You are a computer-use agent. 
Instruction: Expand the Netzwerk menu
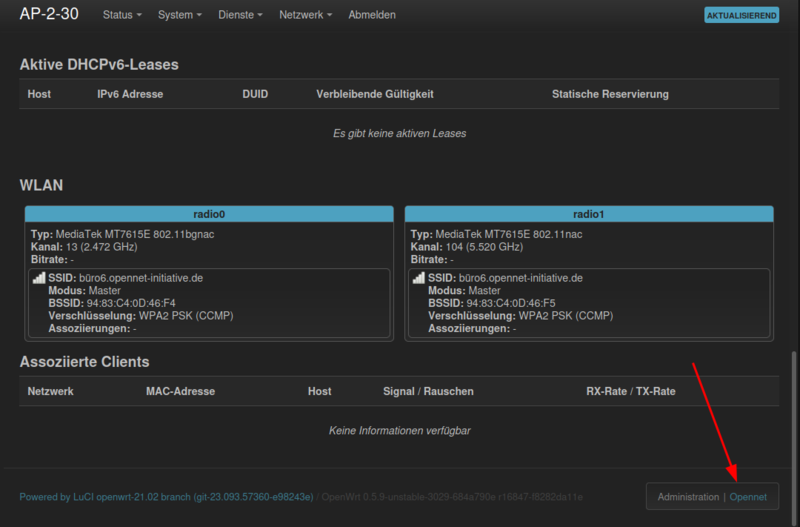click(305, 15)
